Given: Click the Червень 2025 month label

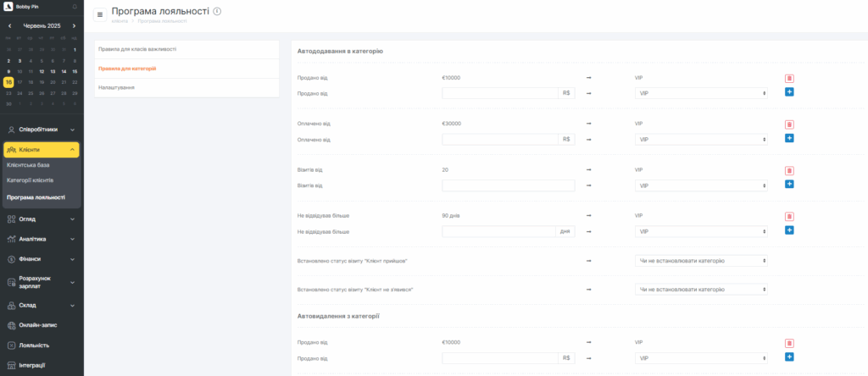Looking at the screenshot, I should (x=42, y=25).
